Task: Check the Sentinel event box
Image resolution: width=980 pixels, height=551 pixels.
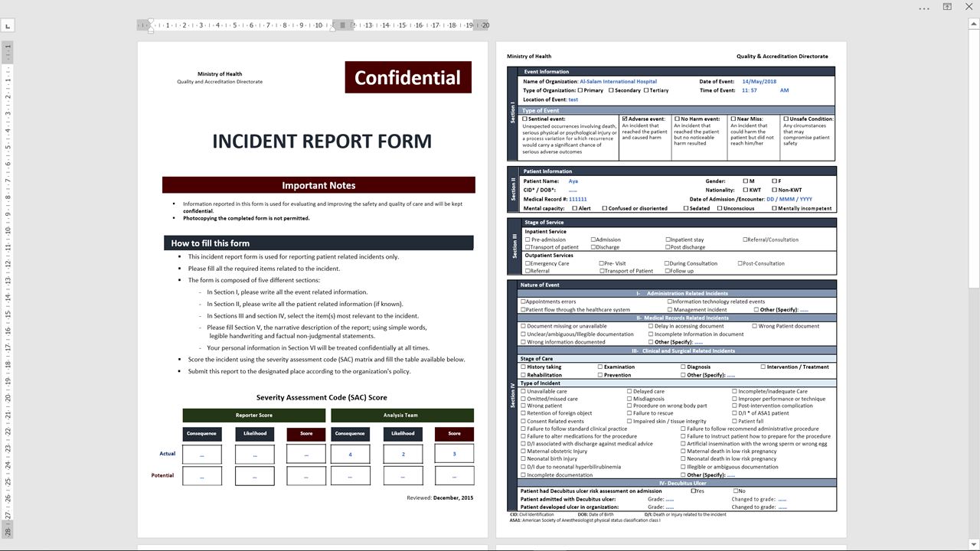Action: [525, 119]
